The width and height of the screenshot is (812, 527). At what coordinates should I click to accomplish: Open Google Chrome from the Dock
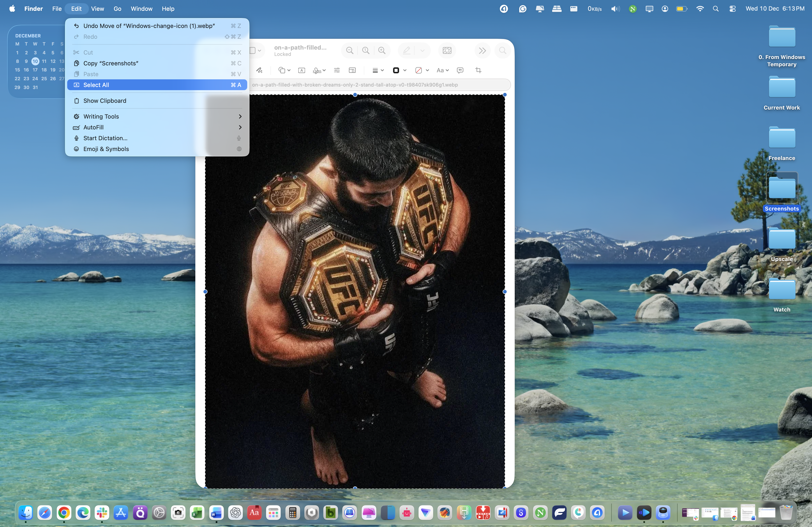pos(64,513)
